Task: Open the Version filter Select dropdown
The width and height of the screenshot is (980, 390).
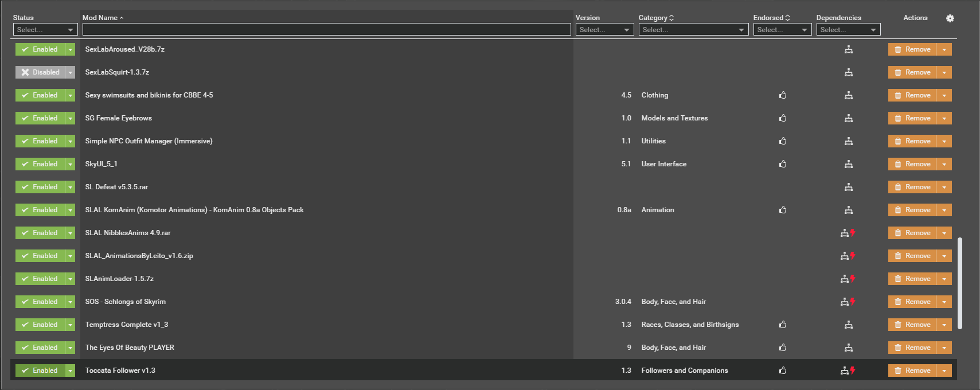Action: click(604, 30)
